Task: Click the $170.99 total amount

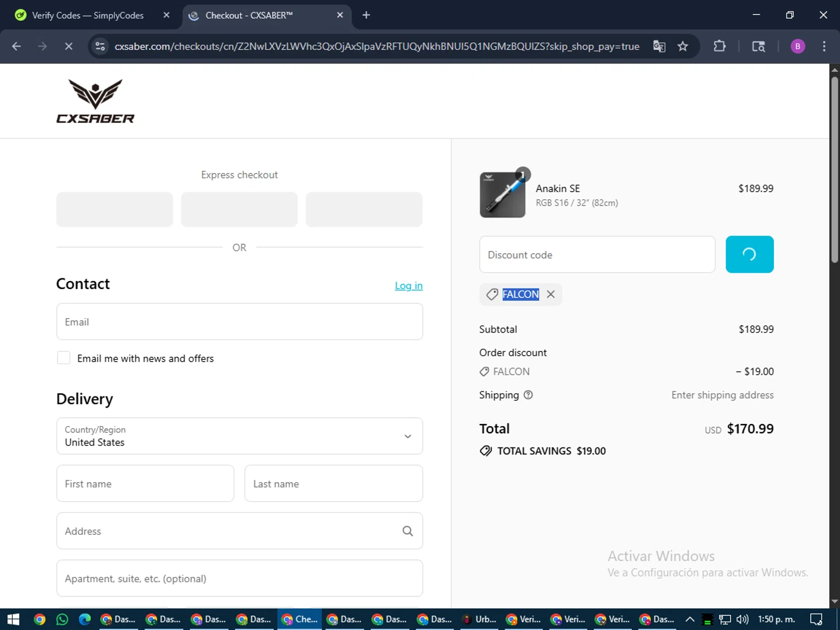Action: click(750, 429)
